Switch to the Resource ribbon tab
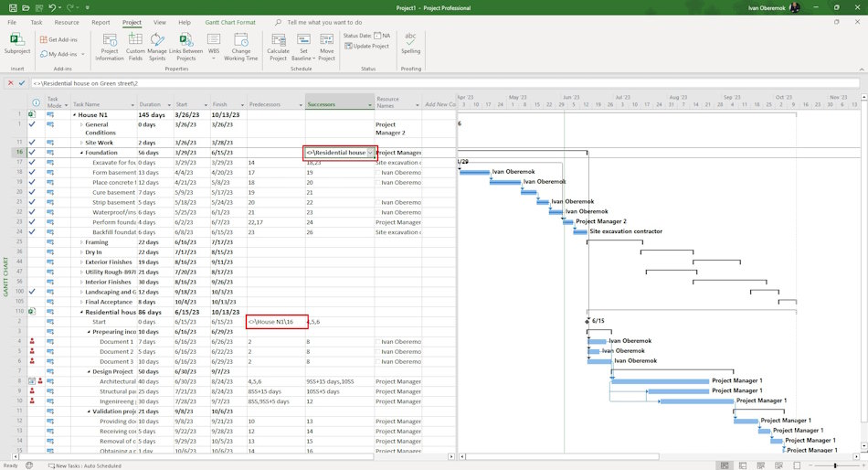 pyautogui.click(x=67, y=22)
